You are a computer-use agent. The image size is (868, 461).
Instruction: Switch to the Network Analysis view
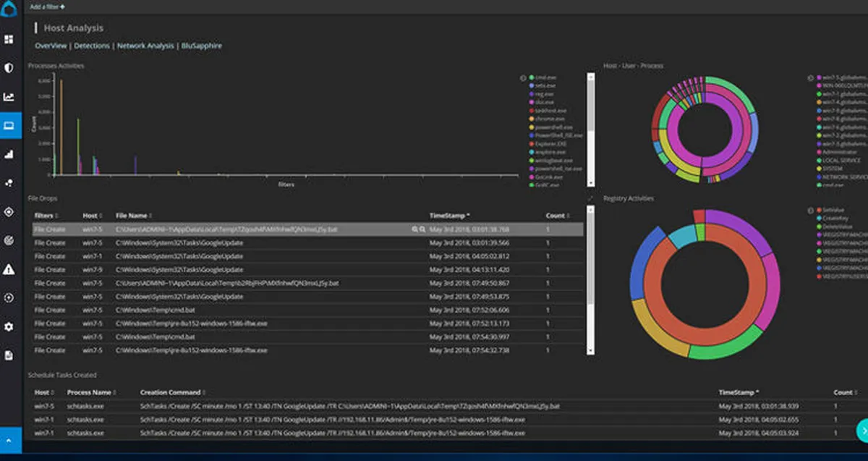click(145, 46)
